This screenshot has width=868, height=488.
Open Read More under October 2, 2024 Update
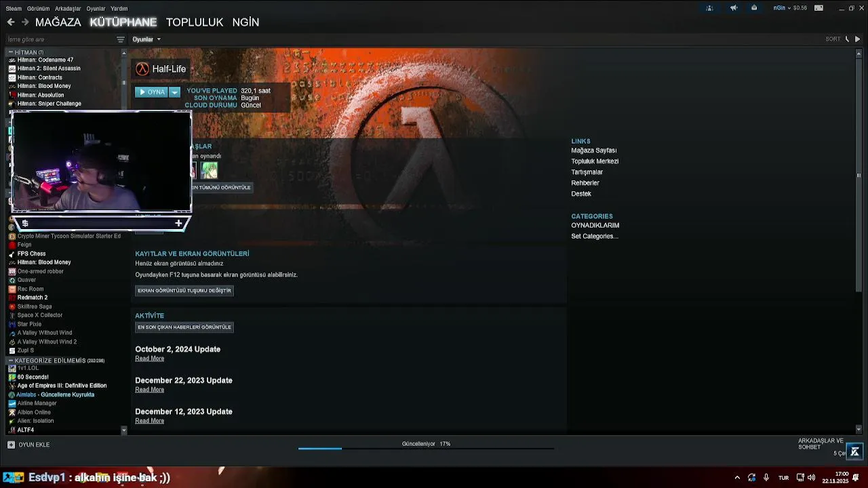point(149,359)
